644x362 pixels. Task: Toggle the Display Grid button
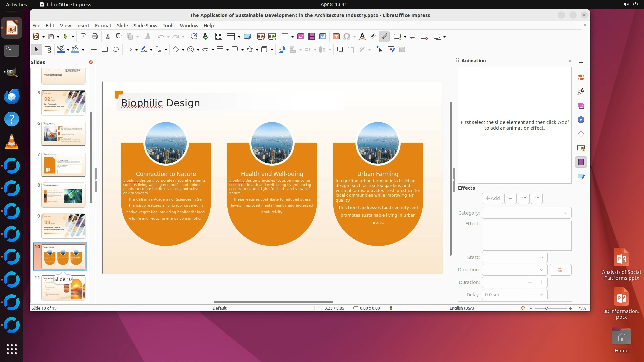click(219, 37)
